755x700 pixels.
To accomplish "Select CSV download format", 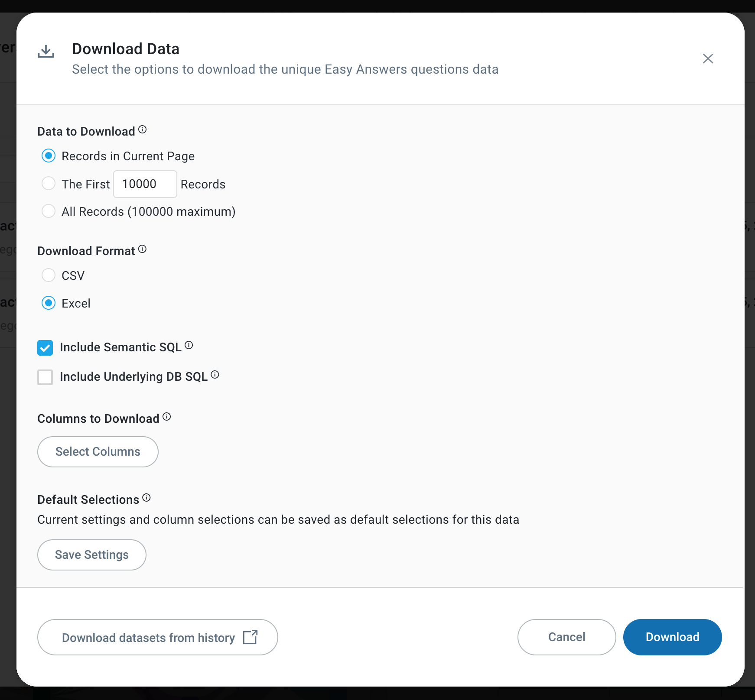I will click(49, 275).
